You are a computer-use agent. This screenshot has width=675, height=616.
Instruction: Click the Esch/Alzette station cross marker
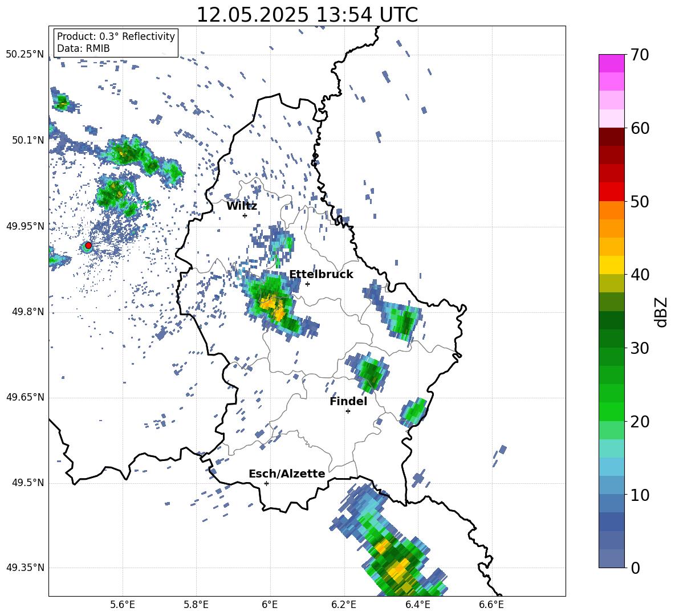pyautogui.click(x=266, y=483)
